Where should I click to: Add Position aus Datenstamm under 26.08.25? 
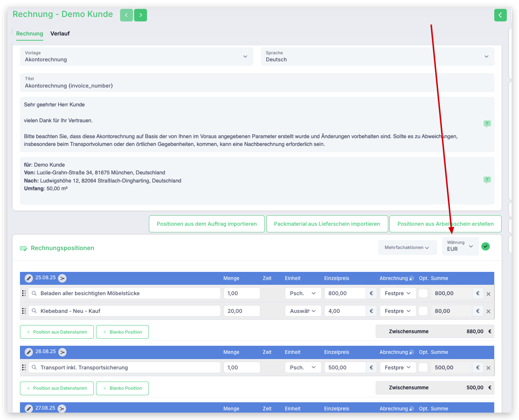pyautogui.click(x=57, y=388)
